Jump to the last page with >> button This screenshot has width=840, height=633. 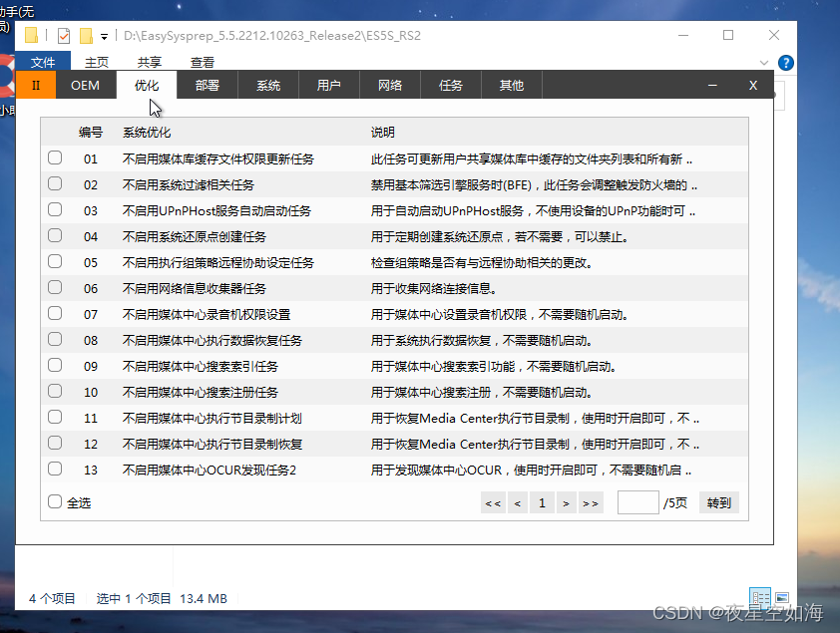click(591, 503)
